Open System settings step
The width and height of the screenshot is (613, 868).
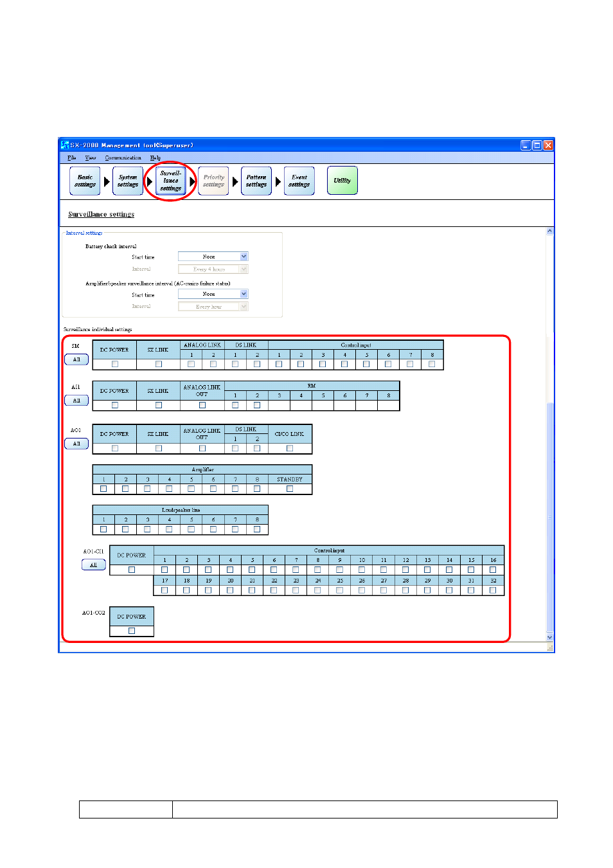[128, 181]
